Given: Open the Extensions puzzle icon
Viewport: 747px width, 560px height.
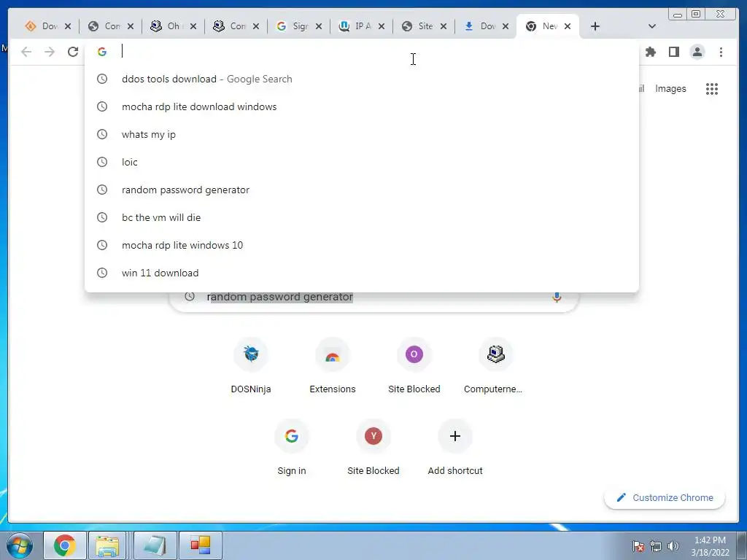Looking at the screenshot, I should point(650,52).
